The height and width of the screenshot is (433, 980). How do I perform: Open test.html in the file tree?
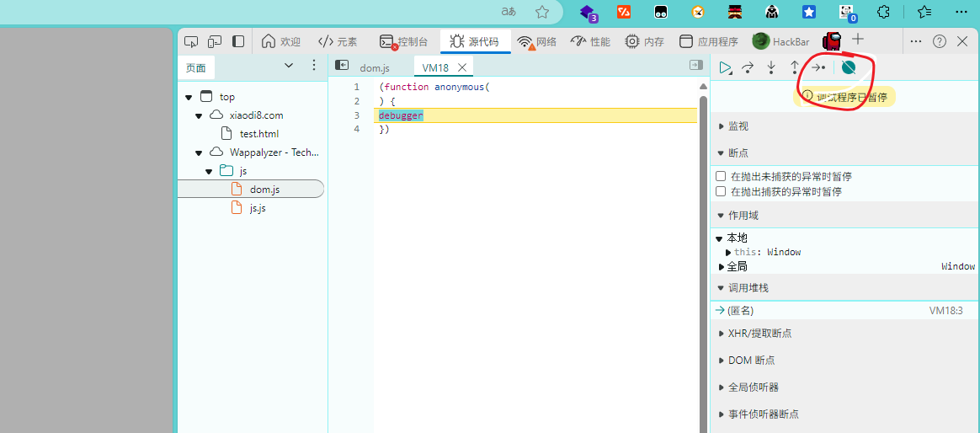pos(258,133)
